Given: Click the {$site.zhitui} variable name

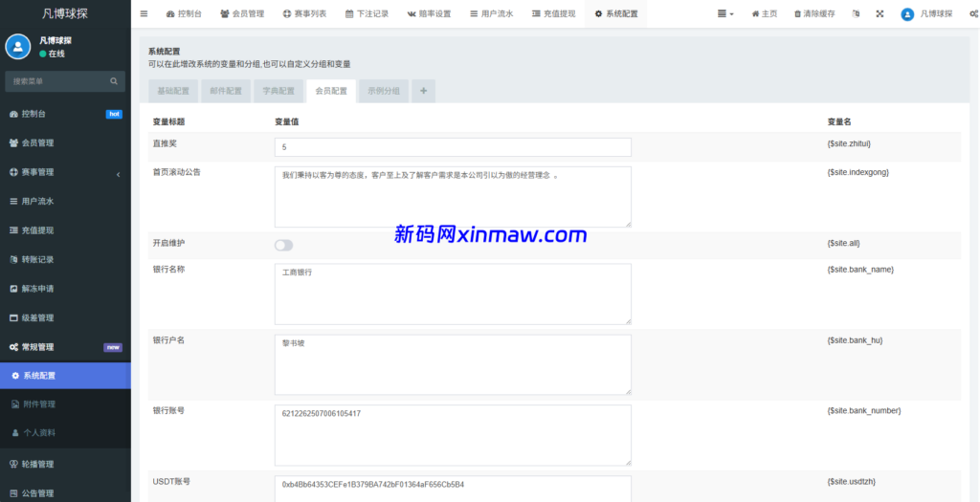Looking at the screenshot, I should pyautogui.click(x=849, y=143).
